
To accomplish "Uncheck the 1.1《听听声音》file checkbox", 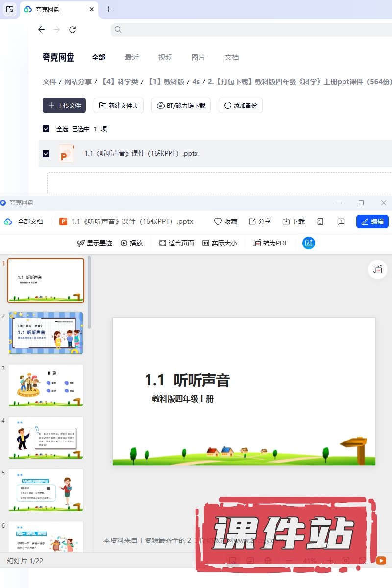I will 46,153.
